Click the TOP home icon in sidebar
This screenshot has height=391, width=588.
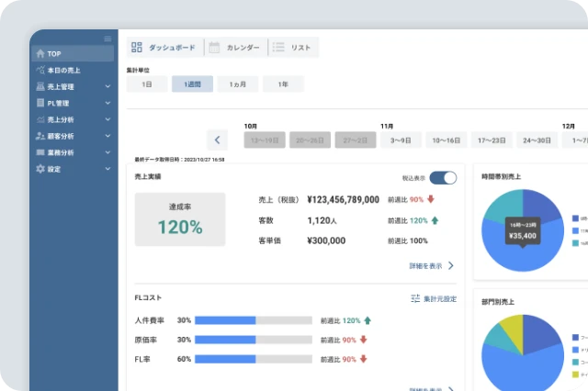click(x=40, y=53)
